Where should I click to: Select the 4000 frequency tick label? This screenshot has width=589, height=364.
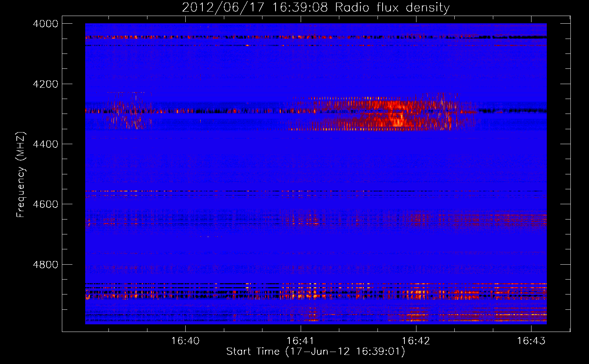tap(46, 24)
